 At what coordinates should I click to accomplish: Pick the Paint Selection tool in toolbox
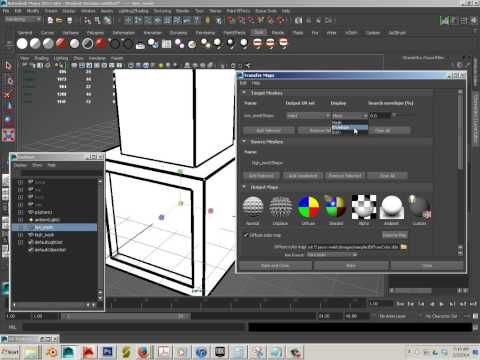[8, 94]
